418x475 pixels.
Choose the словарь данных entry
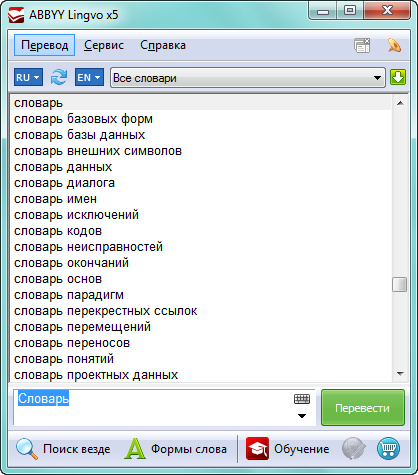(201, 167)
